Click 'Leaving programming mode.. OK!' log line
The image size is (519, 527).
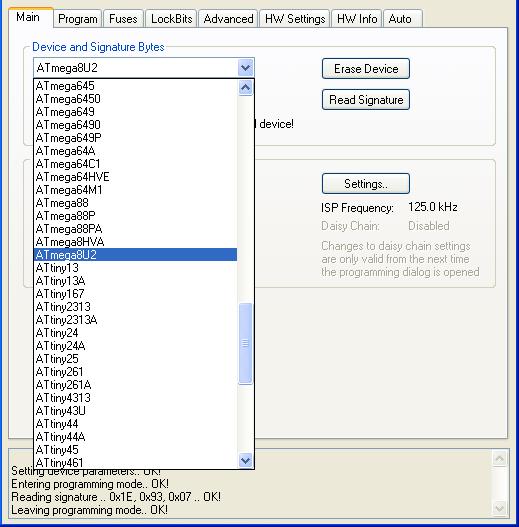(x=89, y=510)
